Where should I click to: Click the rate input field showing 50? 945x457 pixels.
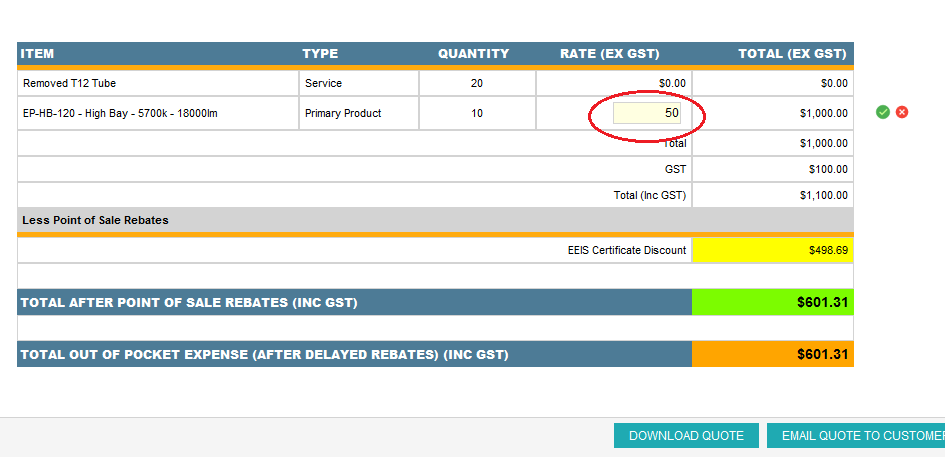tap(647, 114)
